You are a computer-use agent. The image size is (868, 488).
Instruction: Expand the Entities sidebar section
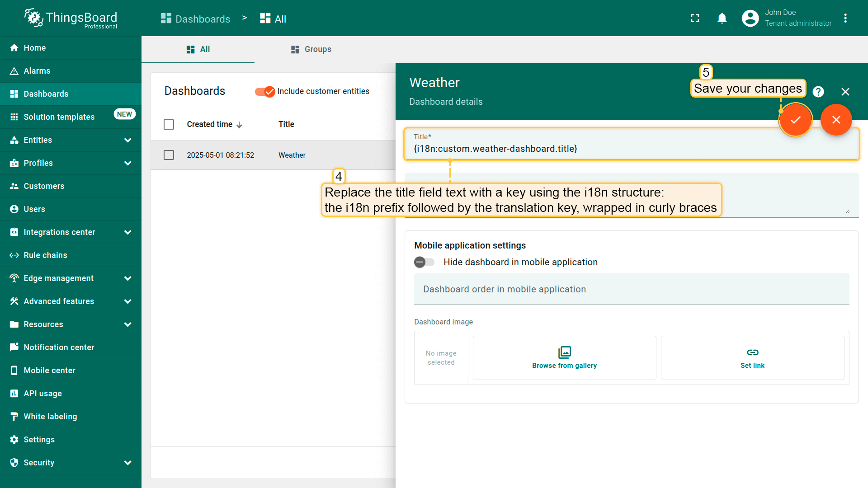point(127,140)
